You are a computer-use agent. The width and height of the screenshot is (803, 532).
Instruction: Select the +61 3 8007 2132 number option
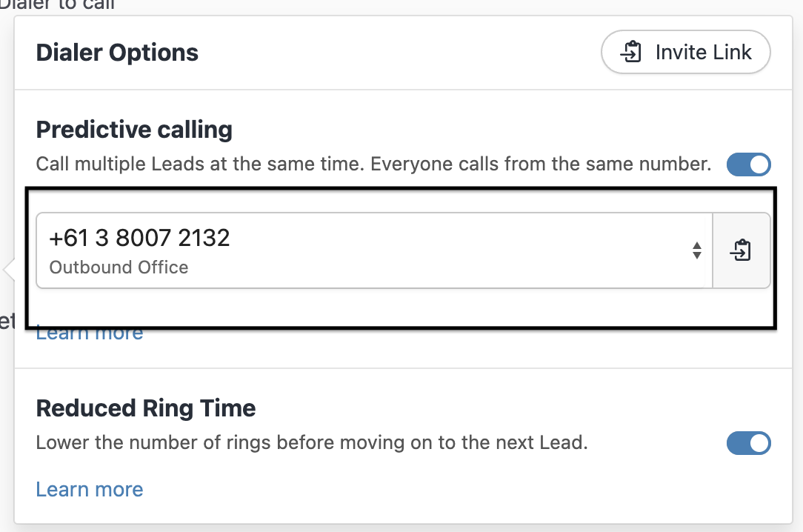(x=139, y=238)
